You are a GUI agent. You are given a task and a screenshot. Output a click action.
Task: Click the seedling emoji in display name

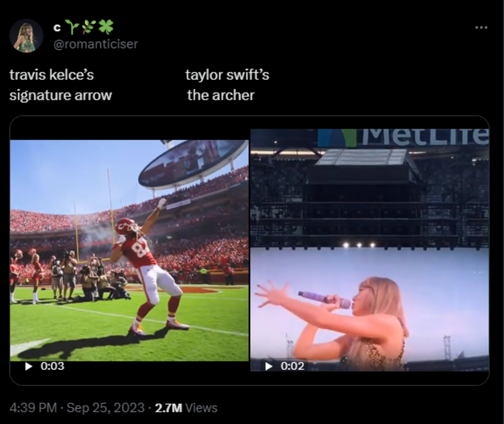tap(73, 28)
